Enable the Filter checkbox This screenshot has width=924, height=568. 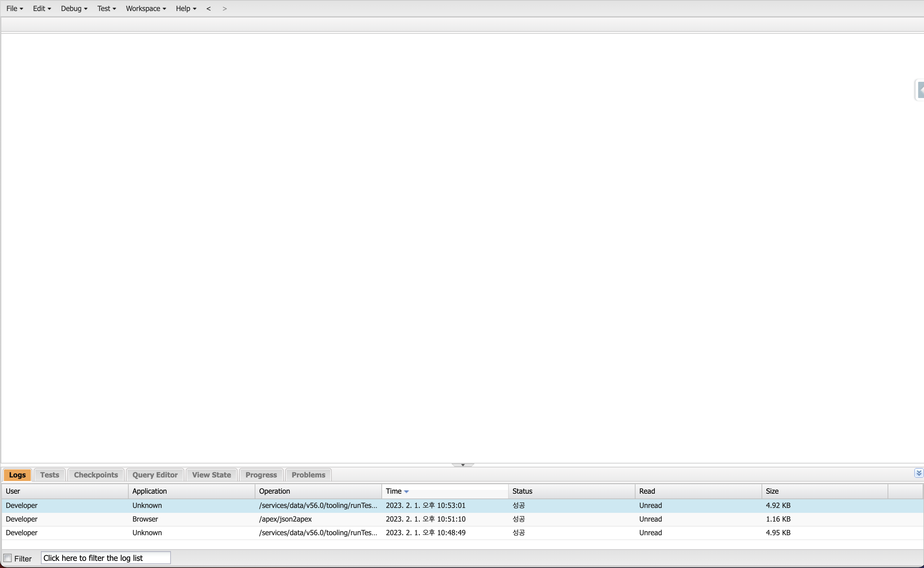point(7,558)
